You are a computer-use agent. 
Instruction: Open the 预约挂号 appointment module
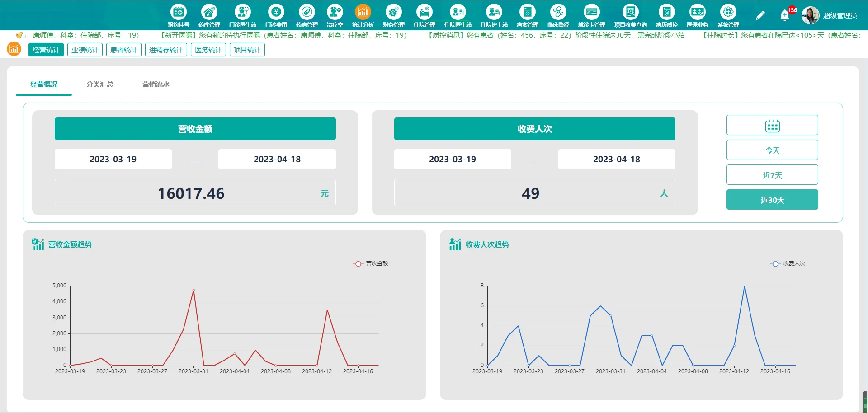click(x=178, y=15)
